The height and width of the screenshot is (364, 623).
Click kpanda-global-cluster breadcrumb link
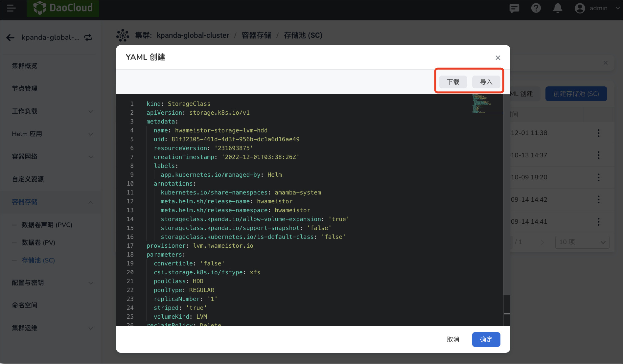click(193, 35)
